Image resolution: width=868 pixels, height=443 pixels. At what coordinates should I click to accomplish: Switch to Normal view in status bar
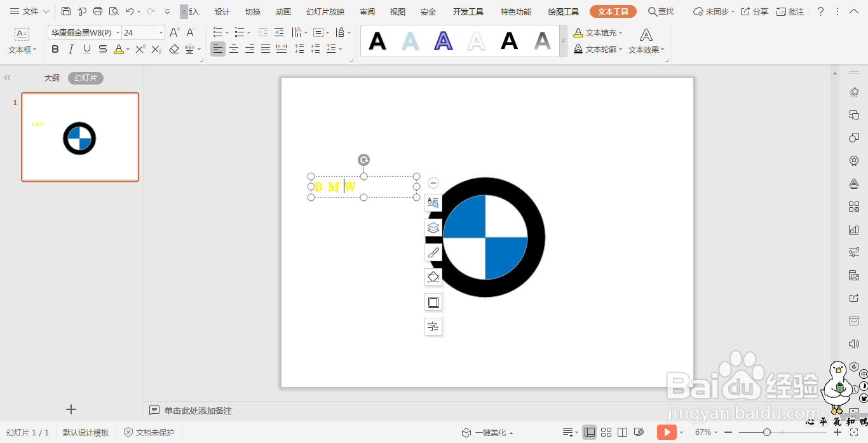(x=590, y=432)
